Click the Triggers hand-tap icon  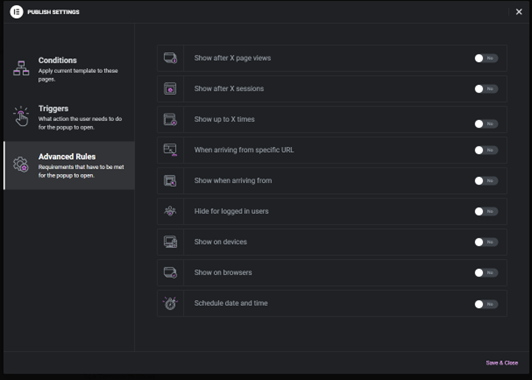[x=21, y=116]
